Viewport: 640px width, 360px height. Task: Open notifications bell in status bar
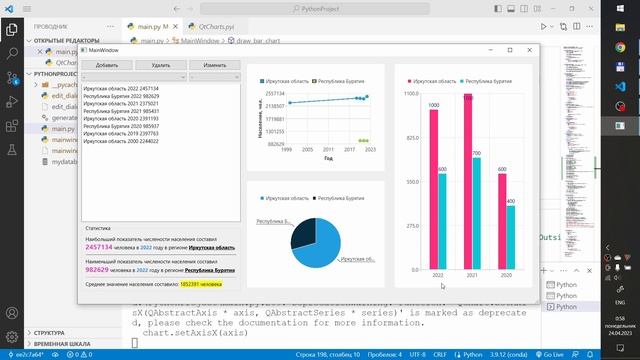click(590, 355)
